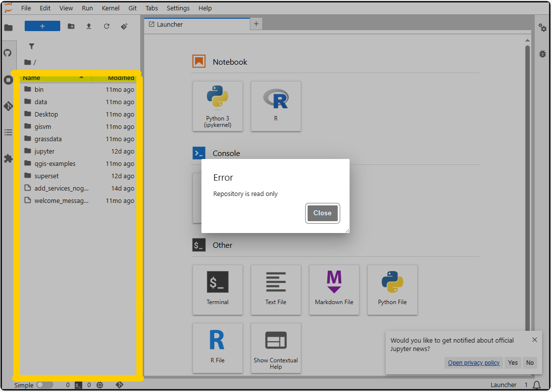Open a new Terminal from launcher
This screenshot has width=552, height=392.
(218, 290)
